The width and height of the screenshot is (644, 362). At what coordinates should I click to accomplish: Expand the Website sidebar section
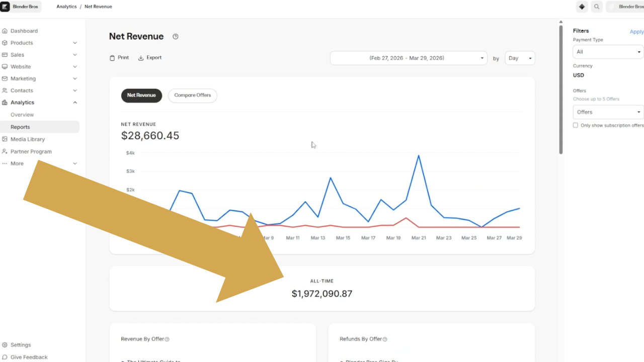point(75,67)
